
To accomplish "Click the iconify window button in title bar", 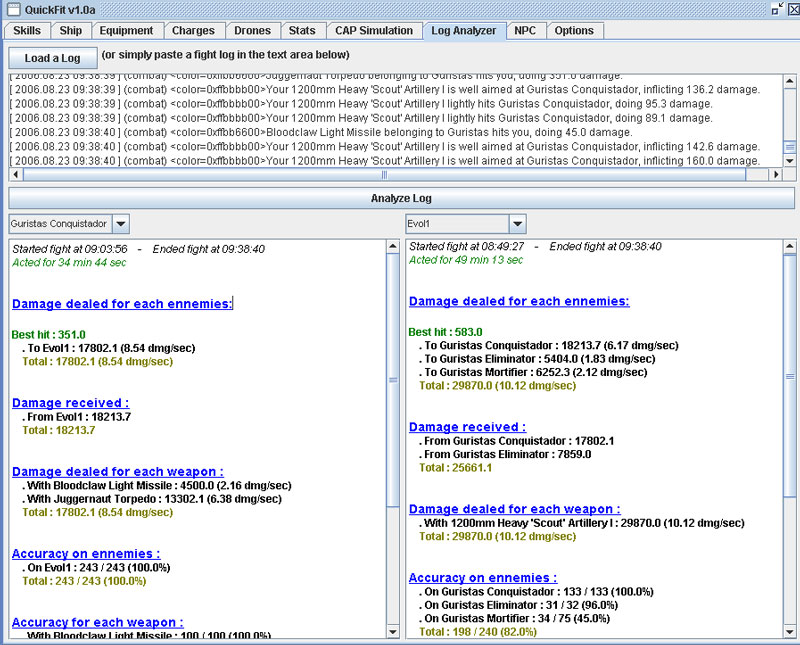I will (x=777, y=9).
